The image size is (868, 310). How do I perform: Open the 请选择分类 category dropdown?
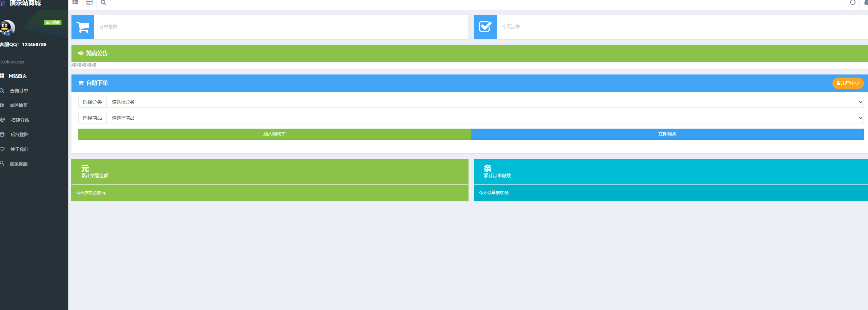tap(485, 102)
